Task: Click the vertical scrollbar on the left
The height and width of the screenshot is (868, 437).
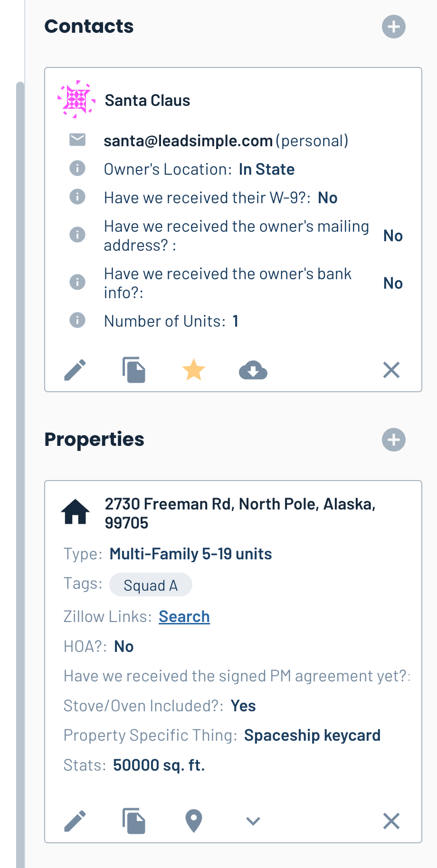Action: (x=20, y=475)
